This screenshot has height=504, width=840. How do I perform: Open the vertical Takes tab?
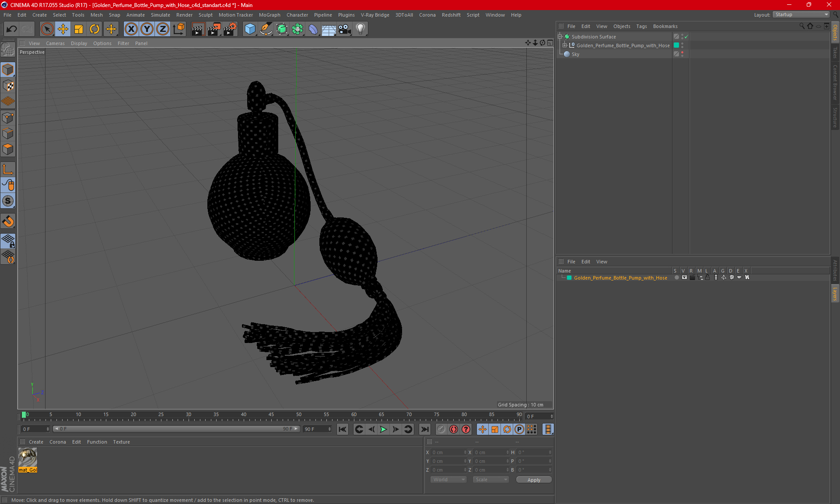point(835,52)
